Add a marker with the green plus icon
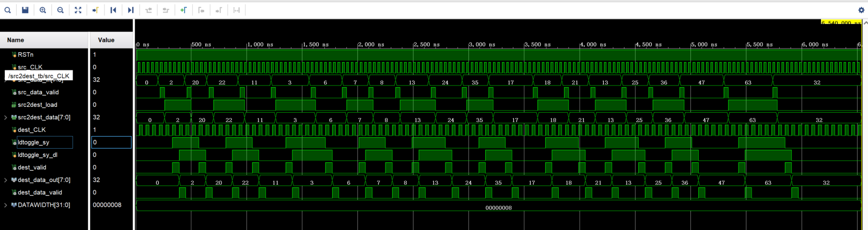The width and height of the screenshot is (868, 230). [184, 10]
